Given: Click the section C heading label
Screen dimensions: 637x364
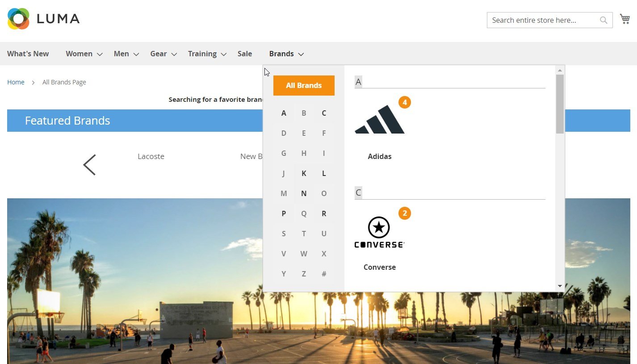Looking at the screenshot, I should pos(358,193).
